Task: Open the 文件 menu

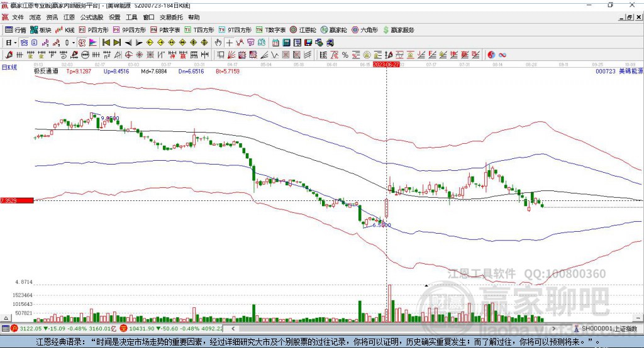Action: click(18, 17)
